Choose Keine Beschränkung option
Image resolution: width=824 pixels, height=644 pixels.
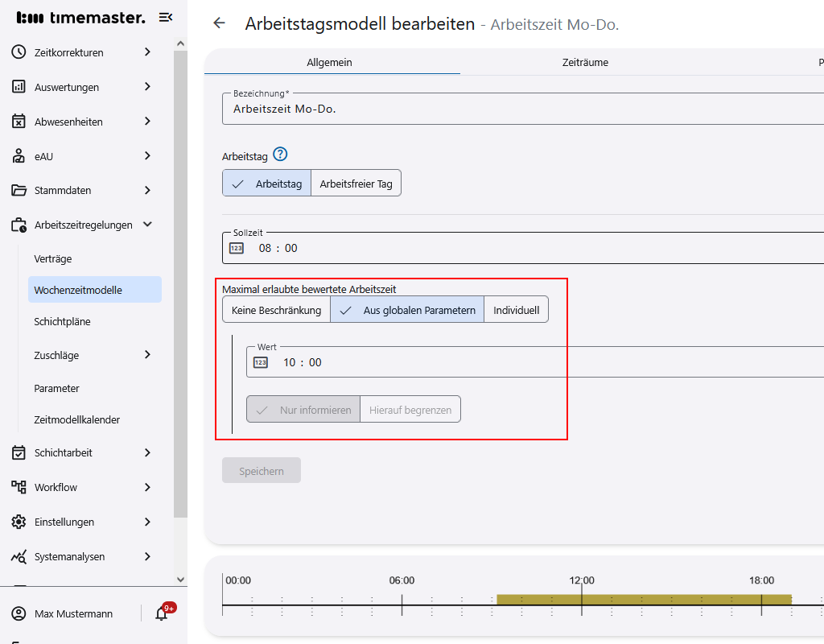[x=276, y=310]
